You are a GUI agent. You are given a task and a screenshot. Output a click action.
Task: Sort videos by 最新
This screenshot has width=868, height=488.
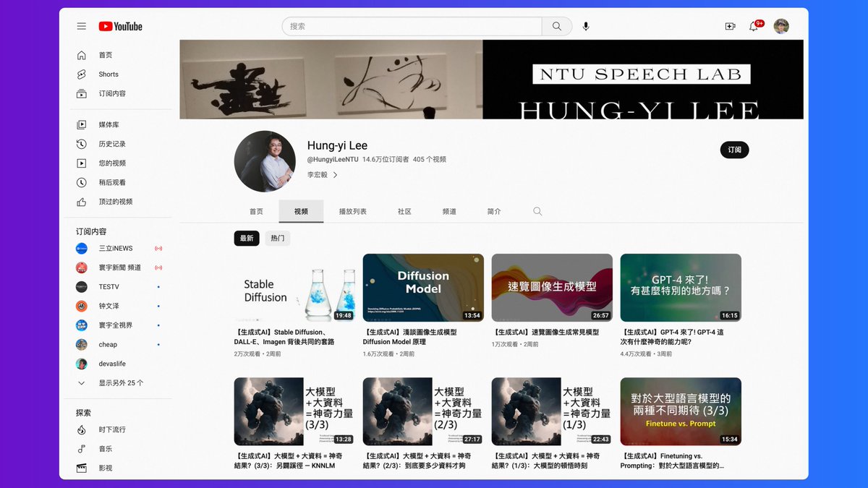click(247, 238)
